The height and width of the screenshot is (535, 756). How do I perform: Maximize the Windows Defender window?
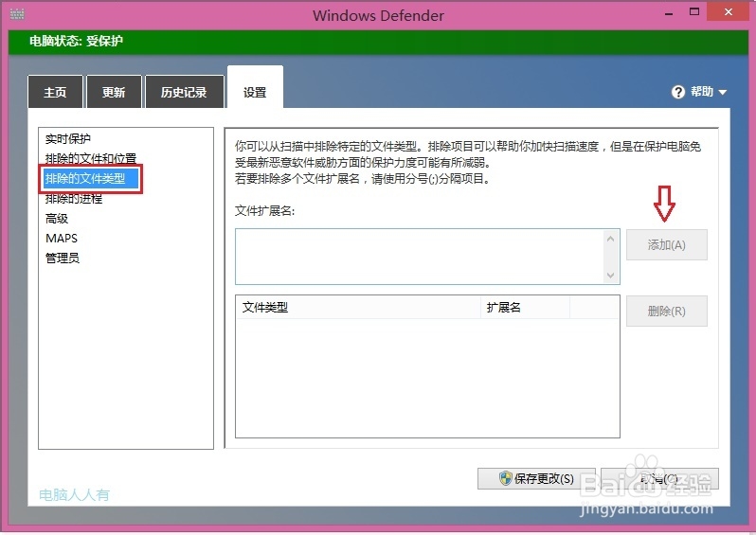(x=694, y=12)
